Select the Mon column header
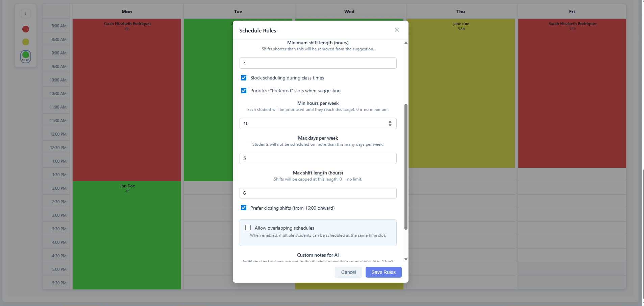This screenshot has height=306, width=644. point(127,11)
